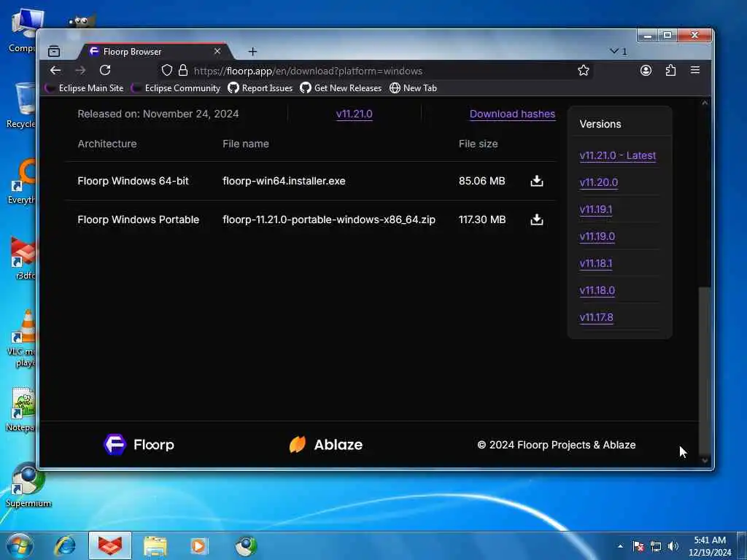Click the URL address bar
Screen dimensions: 747x560
point(376,71)
